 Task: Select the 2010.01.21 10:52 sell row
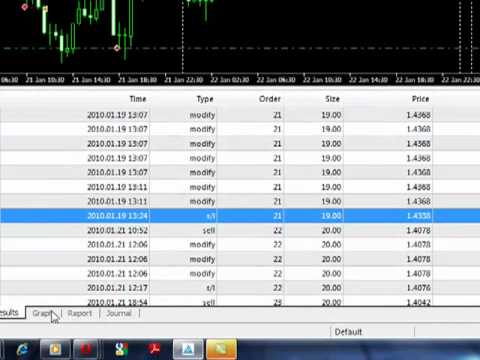click(240, 230)
